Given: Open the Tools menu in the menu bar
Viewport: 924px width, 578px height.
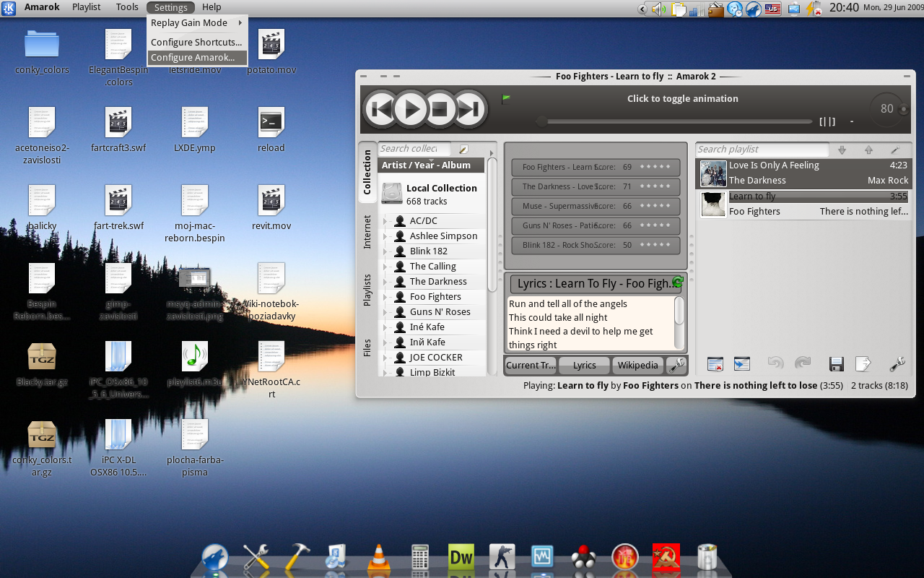Looking at the screenshot, I should (127, 7).
